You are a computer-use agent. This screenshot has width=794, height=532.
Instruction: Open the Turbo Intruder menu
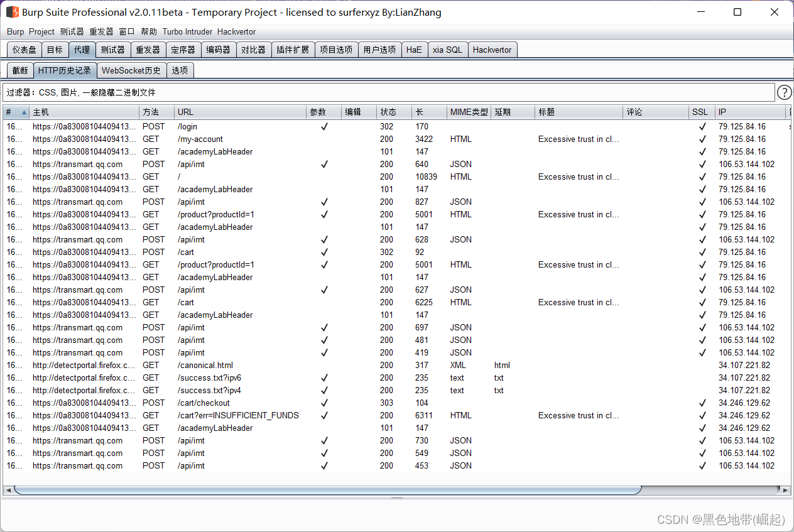(187, 31)
